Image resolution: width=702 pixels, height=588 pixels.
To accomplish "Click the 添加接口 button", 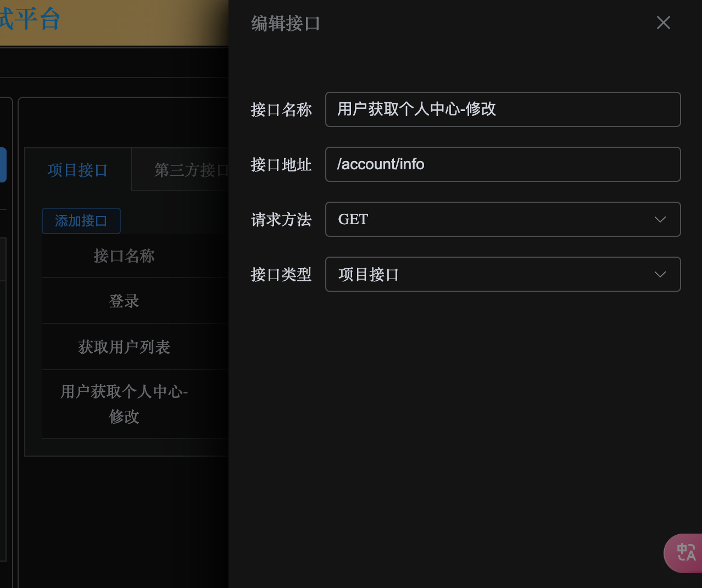I will point(81,221).
